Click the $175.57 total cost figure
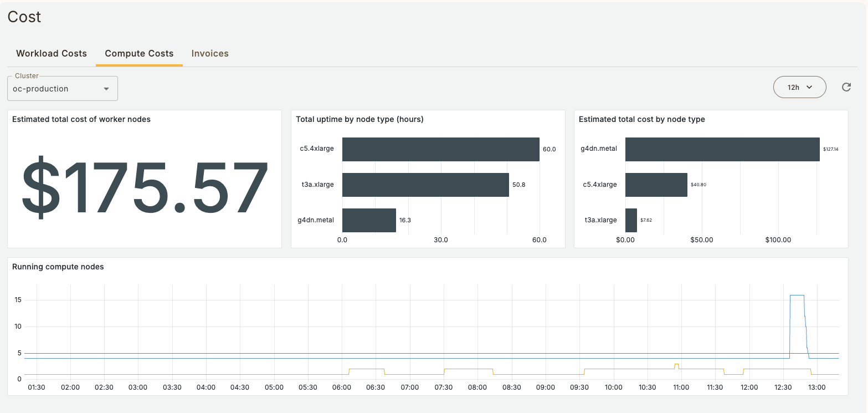Screen dimensions: 868x413 (x=145, y=187)
